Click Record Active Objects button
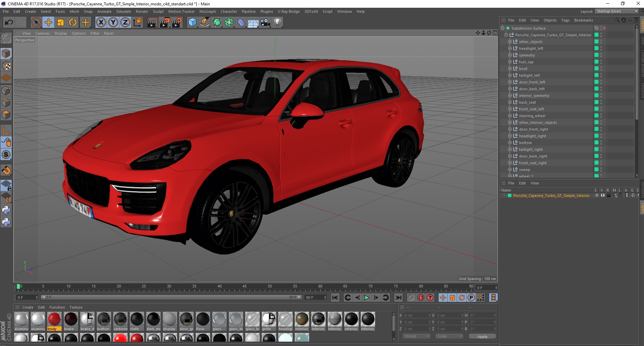 point(411,298)
